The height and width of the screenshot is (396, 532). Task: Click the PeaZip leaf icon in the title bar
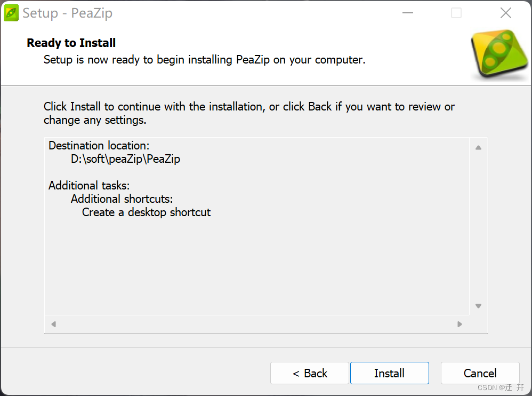tap(12, 12)
